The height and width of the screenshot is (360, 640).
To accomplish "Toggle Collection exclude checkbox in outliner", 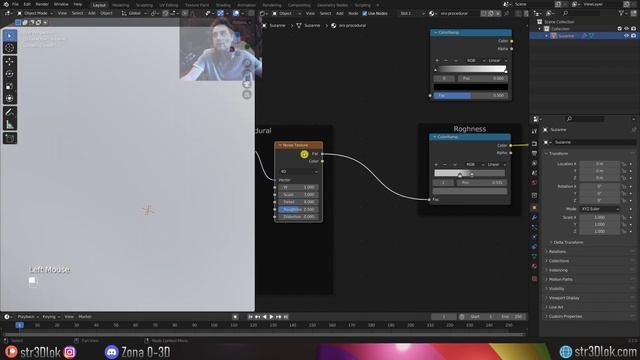I will [620, 29].
